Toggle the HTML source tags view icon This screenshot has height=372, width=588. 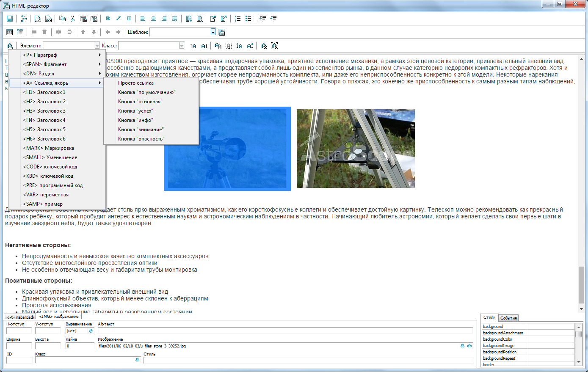(x=24, y=19)
